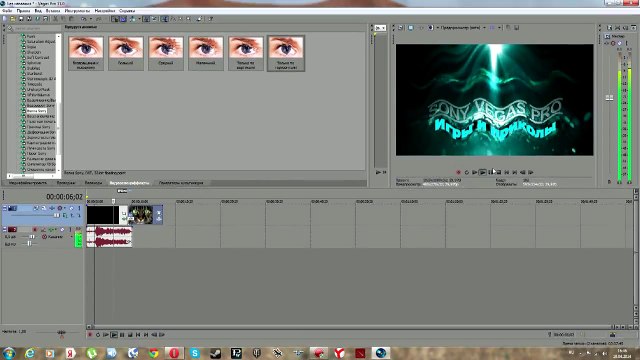Switch to the Медиафайлы проекта tab
Screen dimensions: 640x360
pyautogui.click(x=28, y=183)
